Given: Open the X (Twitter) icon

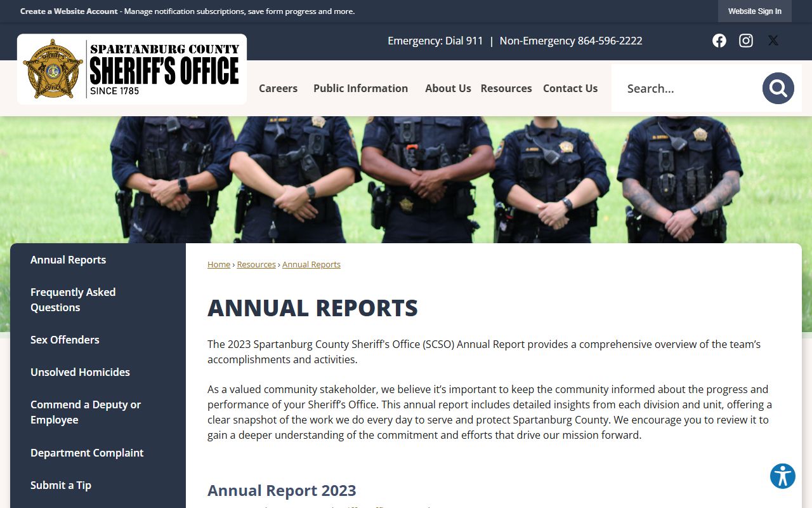Looking at the screenshot, I should [x=773, y=41].
